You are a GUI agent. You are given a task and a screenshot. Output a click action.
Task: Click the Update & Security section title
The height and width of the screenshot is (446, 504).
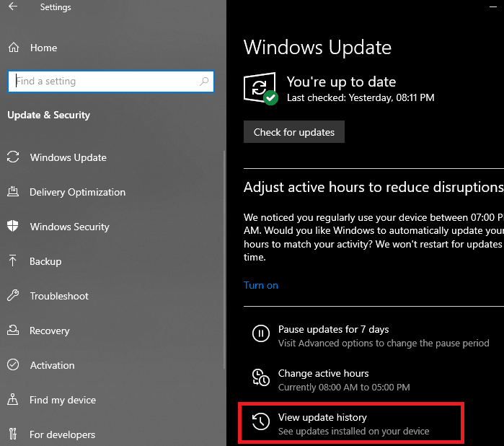(x=49, y=115)
